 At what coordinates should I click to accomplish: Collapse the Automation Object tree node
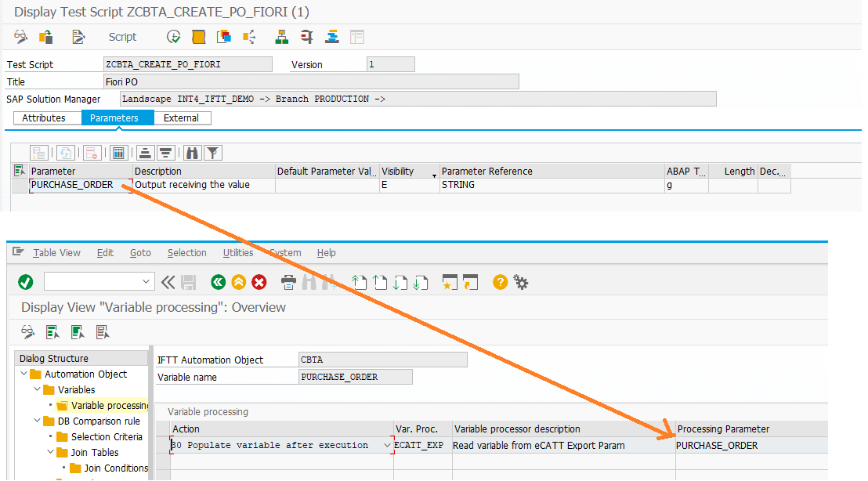click(x=25, y=374)
